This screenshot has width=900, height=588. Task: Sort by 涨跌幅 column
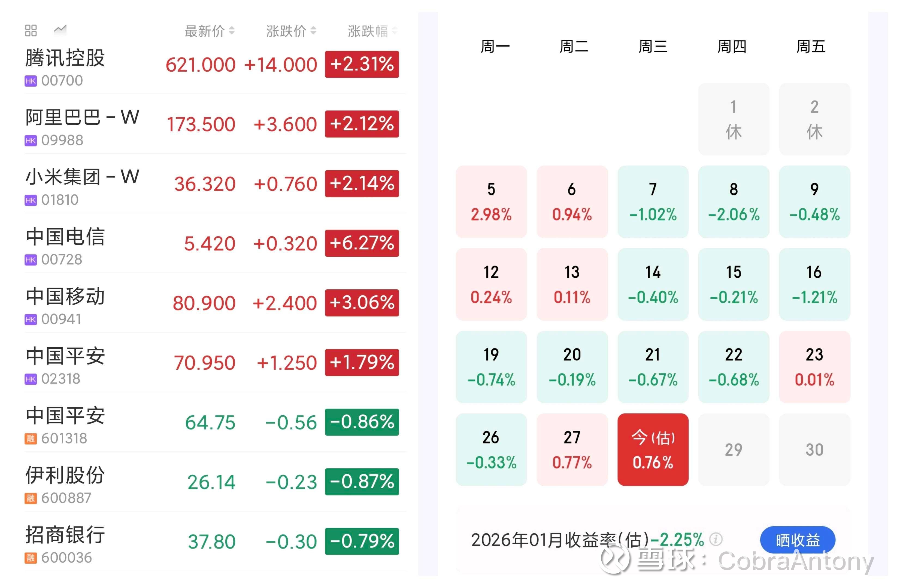coord(372,31)
